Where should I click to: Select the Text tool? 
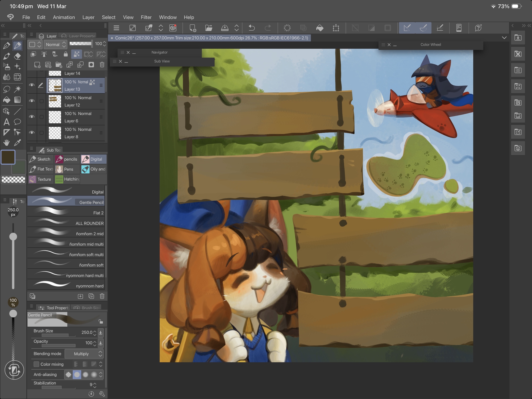(x=6, y=122)
